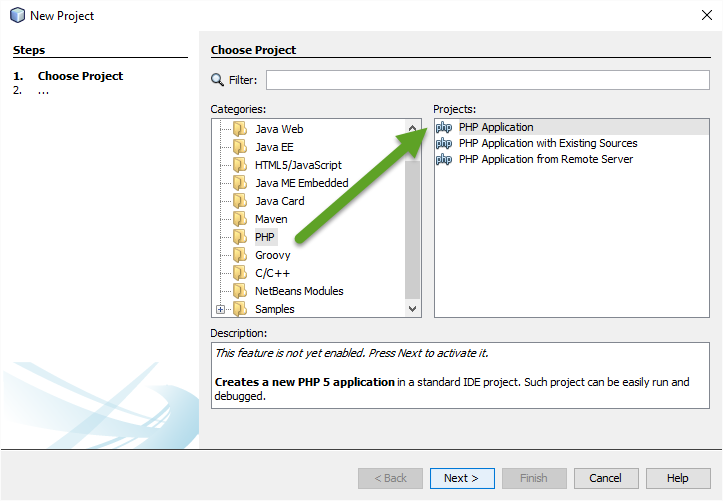The height and width of the screenshot is (501, 723).
Task: Click the Next > button
Action: [462, 478]
